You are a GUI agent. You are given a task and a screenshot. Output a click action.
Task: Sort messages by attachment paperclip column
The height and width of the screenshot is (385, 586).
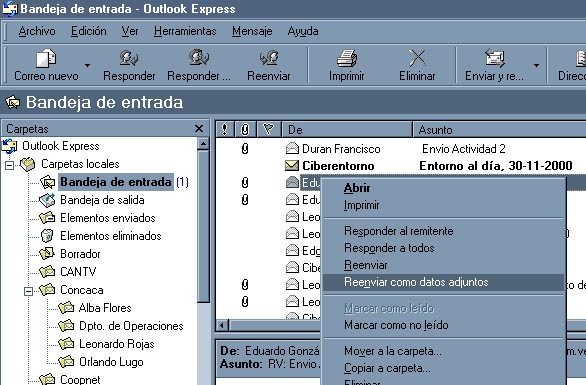[x=245, y=130]
